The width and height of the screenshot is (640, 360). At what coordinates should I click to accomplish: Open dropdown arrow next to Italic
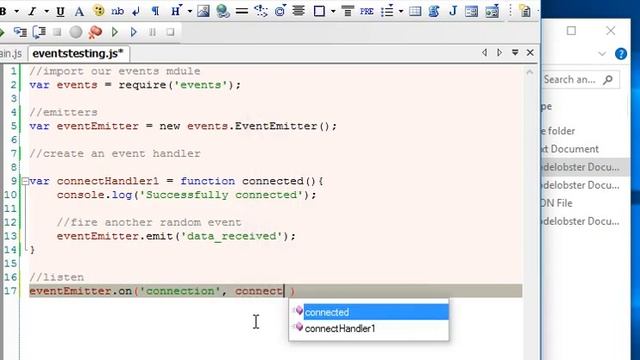46,11
